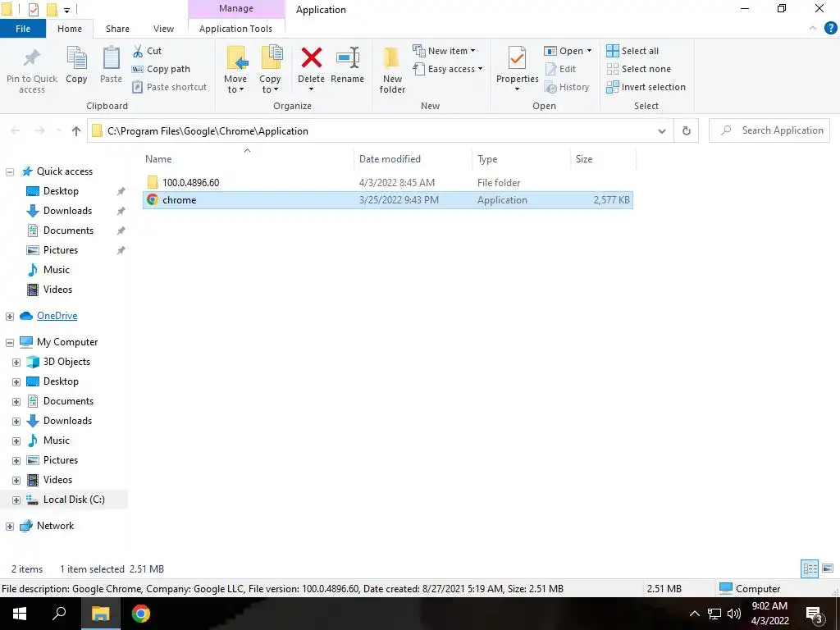
Task: Select the chrome application file
Action: (x=388, y=200)
